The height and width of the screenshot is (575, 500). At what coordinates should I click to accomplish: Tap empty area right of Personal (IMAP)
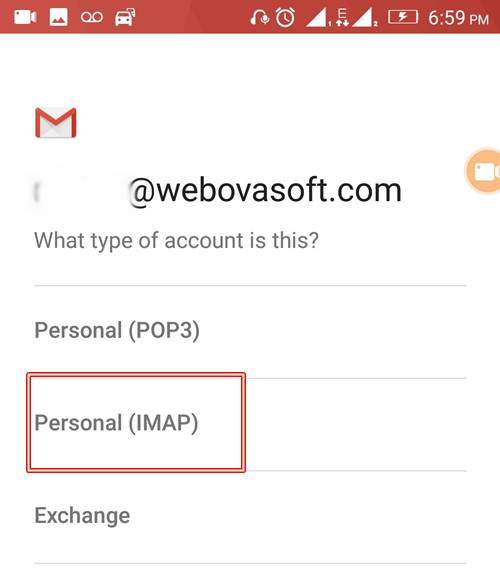tap(356, 424)
